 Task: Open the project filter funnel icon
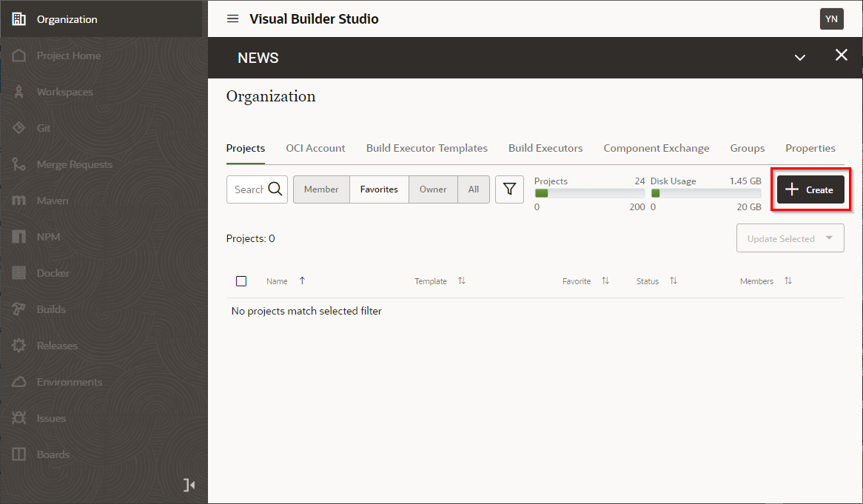[509, 189]
